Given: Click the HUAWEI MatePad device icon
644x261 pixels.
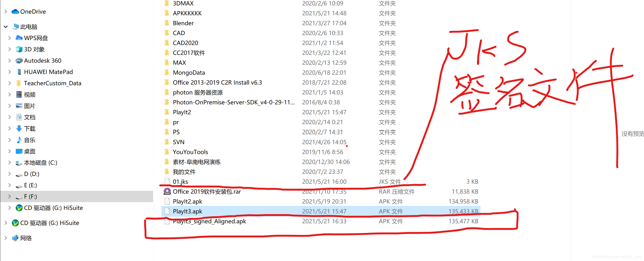Looking at the screenshot, I should [x=19, y=72].
